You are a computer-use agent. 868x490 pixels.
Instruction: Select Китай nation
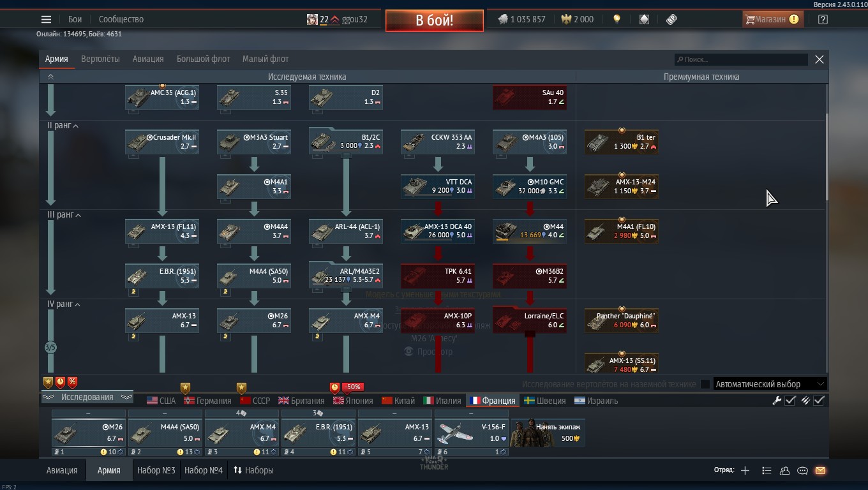pyautogui.click(x=398, y=401)
